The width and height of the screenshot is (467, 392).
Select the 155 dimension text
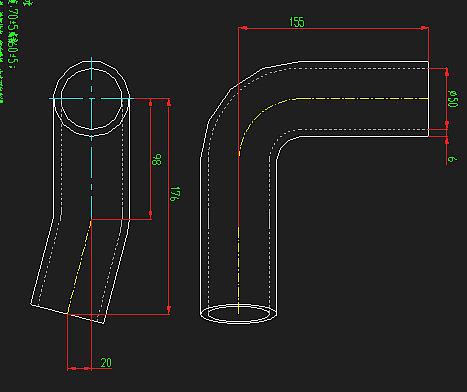coord(297,22)
